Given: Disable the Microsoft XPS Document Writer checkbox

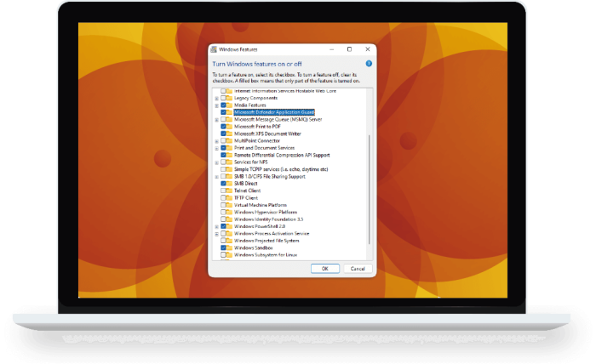Looking at the screenshot, I should tap(223, 134).
